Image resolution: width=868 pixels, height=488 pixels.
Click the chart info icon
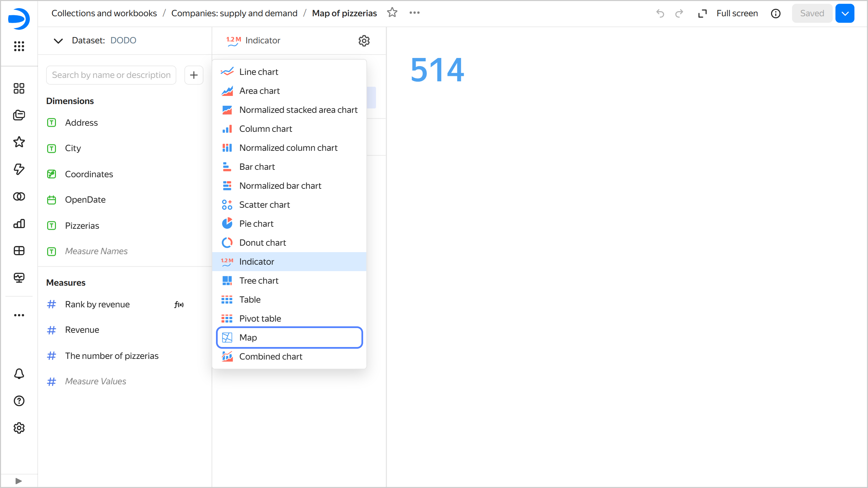775,13
